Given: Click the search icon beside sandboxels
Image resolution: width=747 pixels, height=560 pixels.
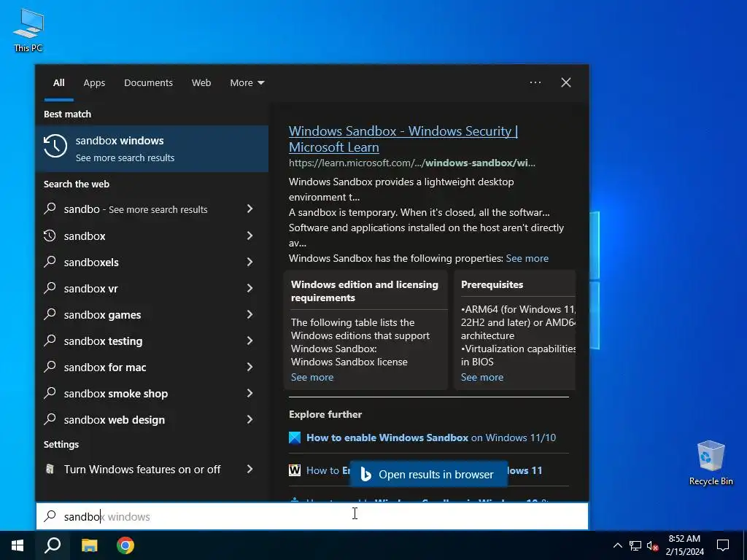Looking at the screenshot, I should pyautogui.click(x=50, y=262).
